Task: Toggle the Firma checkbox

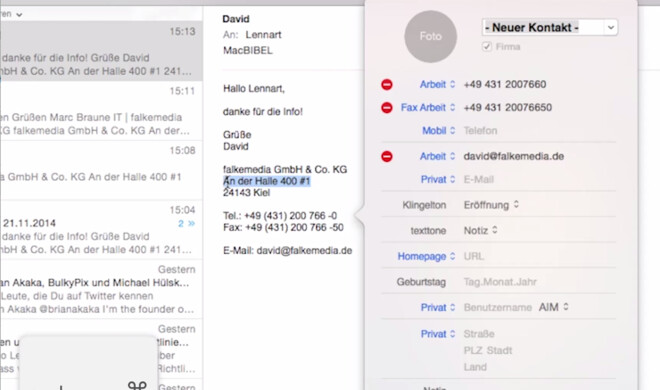Action: tap(487, 46)
